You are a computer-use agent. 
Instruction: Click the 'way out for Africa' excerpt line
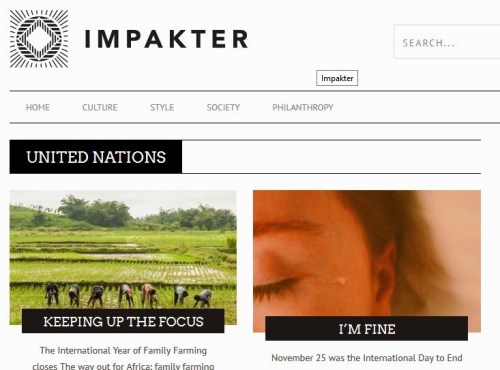(123, 366)
